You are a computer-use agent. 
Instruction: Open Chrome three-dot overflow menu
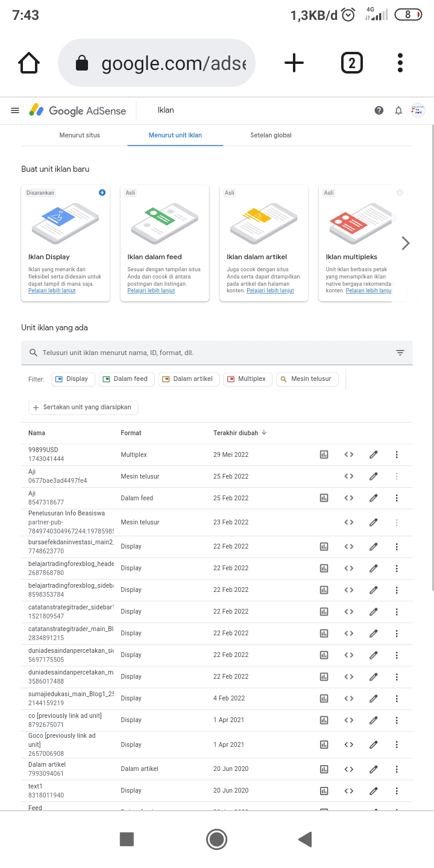pyautogui.click(x=400, y=63)
